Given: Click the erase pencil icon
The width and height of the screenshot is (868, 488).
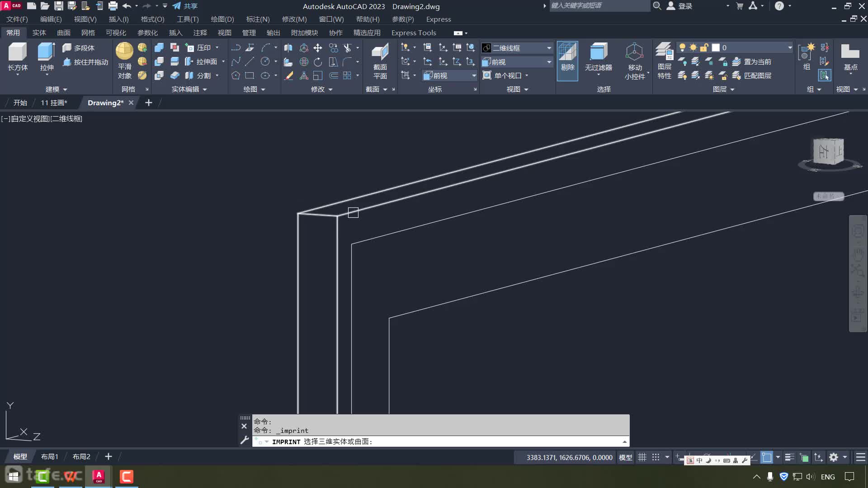Looking at the screenshot, I should pyautogui.click(x=289, y=75).
